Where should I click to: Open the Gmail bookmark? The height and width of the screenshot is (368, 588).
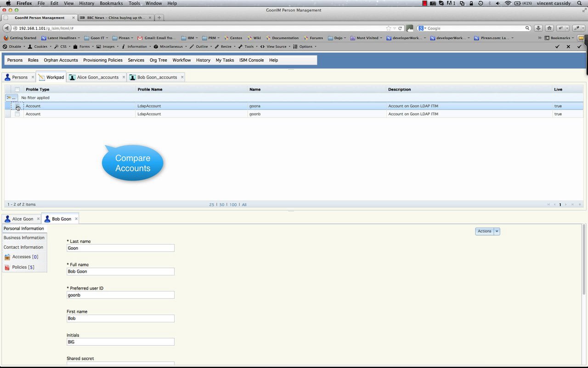coord(157,38)
